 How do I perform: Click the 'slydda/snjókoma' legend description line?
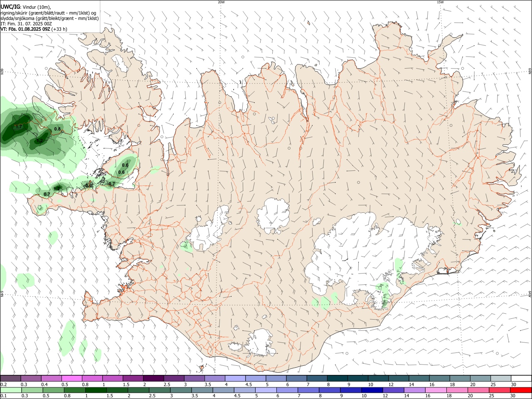pos(49,18)
